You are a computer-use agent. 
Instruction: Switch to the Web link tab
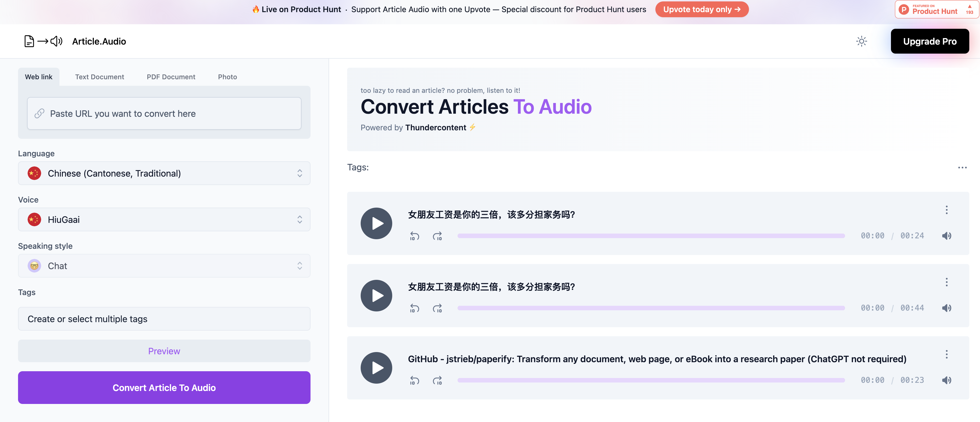point(38,77)
